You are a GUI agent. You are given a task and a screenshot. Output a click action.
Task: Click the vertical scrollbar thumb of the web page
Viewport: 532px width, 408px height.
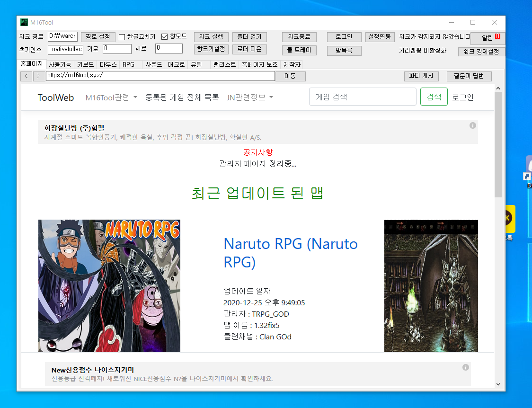coord(498,144)
